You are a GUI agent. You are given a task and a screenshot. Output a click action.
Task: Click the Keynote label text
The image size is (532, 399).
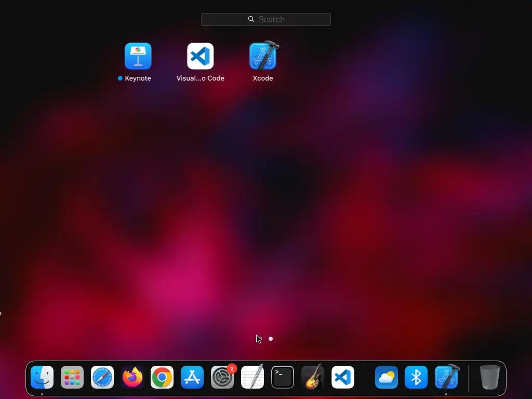click(138, 78)
